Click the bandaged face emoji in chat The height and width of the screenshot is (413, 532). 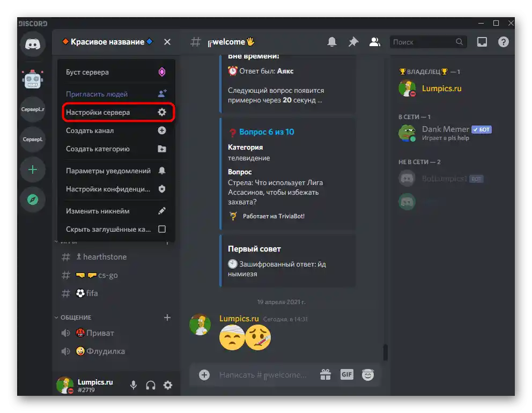[232, 337]
